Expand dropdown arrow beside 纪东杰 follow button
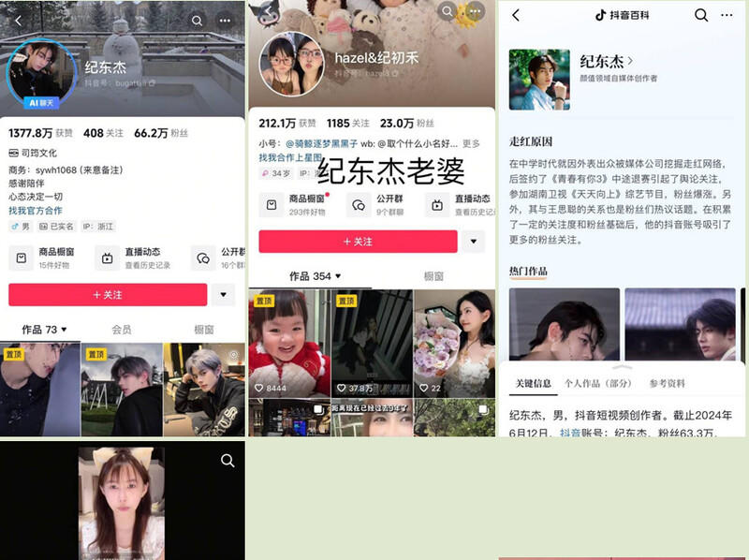Image resolution: width=749 pixels, height=560 pixels. 223,295
